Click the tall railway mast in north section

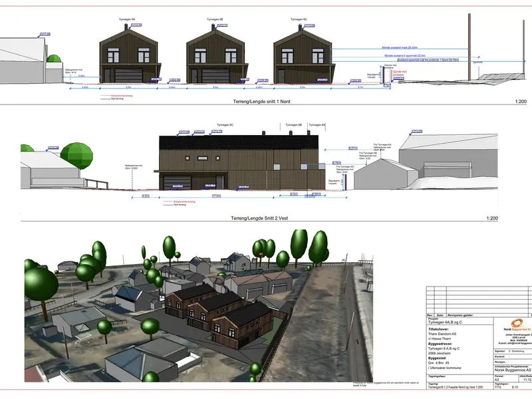[x=469, y=47]
